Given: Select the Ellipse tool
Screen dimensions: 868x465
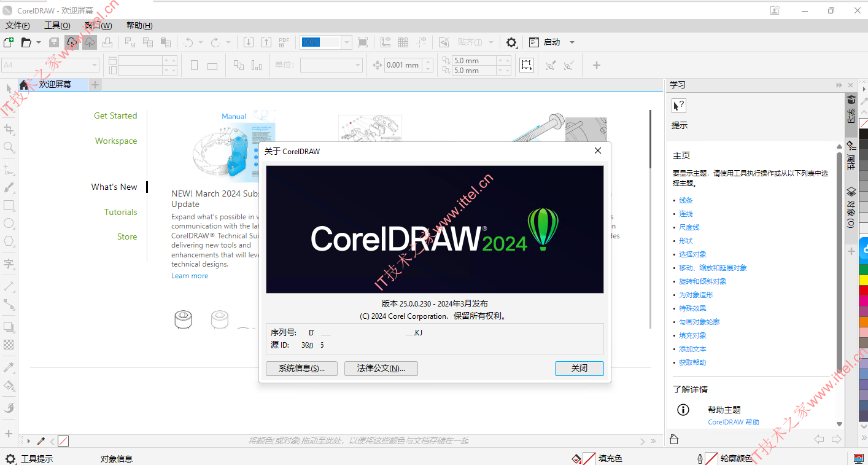Looking at the screenshot, I should pos(9,223).
